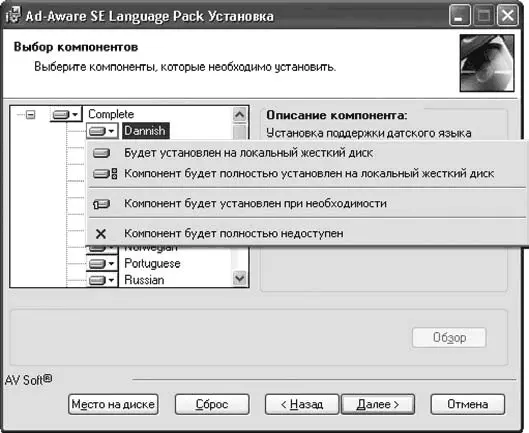Image resolution: width=529 pixels, height=433 pixels.
Task: Proceed with the 'Далее >' button
Action: point(378,404)
